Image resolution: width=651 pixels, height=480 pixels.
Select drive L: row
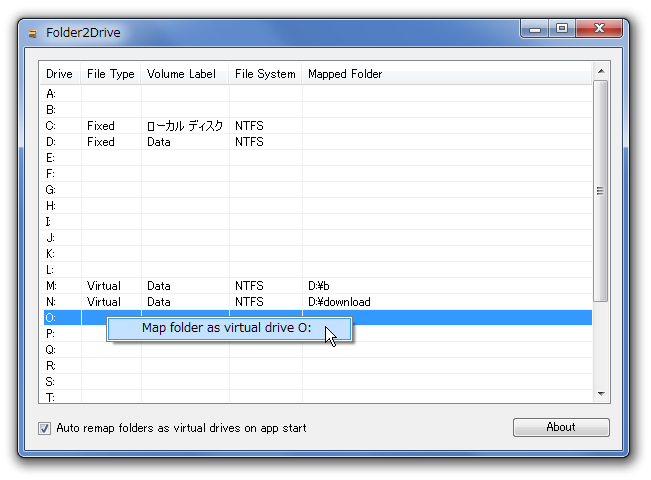click(x=316, y=270)
